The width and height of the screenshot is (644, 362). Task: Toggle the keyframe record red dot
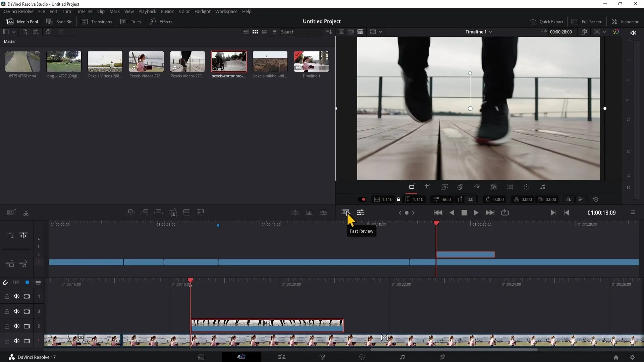tap(364, 199)
